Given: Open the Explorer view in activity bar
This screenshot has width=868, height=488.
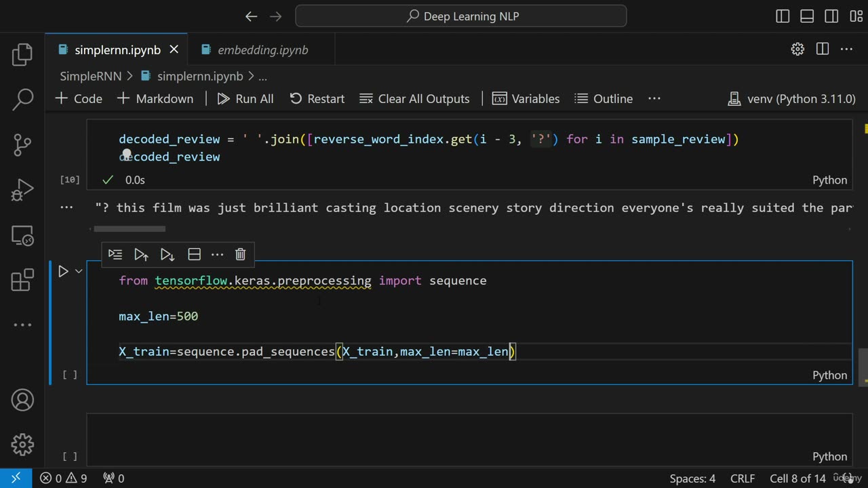Looking at the screenshot, I should [22, 55].
